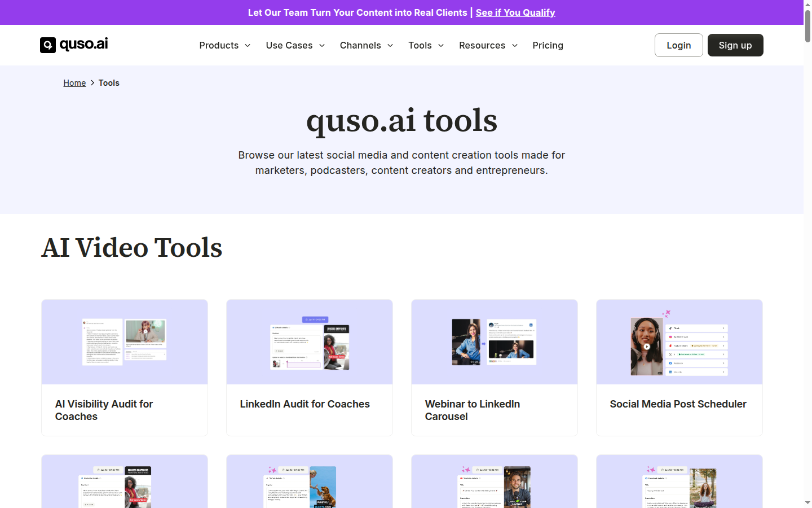Click the scrollbar up arrow
Image resolution: width=812 pixels, height=508 pixels.
807,4
